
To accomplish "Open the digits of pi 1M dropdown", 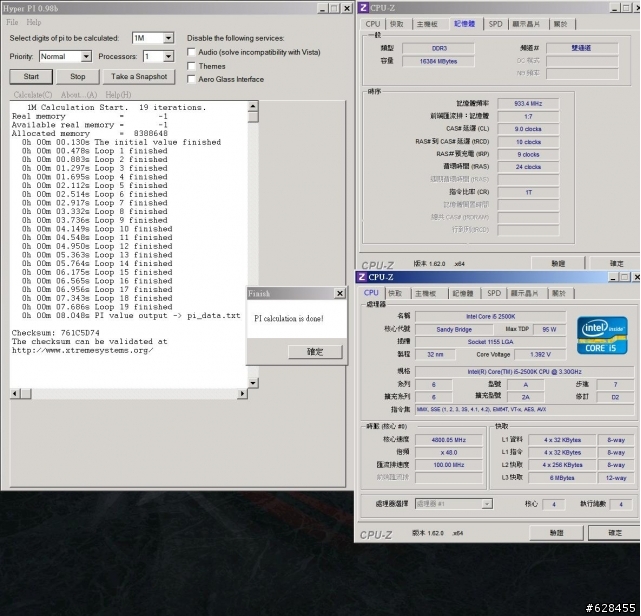I will tap(168, 38).
